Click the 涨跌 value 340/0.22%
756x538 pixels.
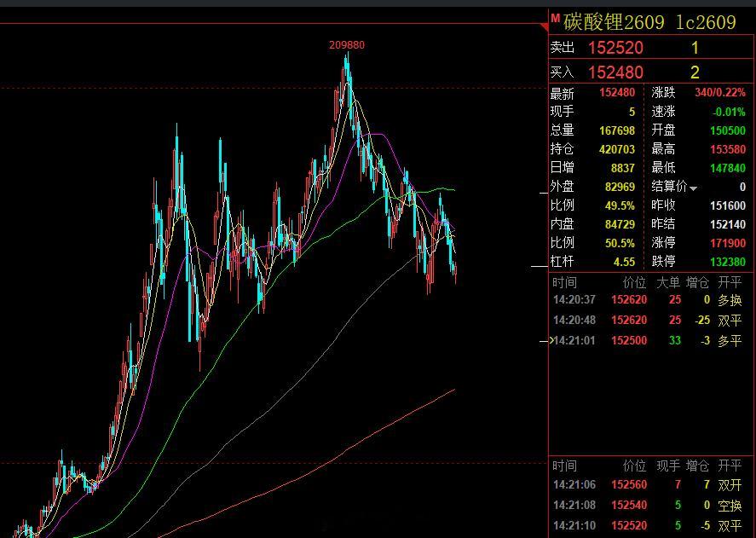coord(720,92)
